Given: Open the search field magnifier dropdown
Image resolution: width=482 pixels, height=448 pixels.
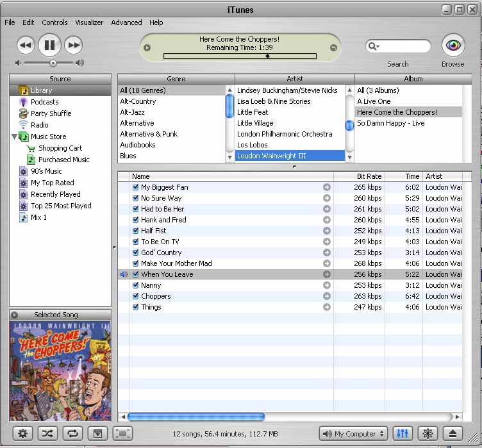Looking at the screenshot, I should tap(374, 46).
